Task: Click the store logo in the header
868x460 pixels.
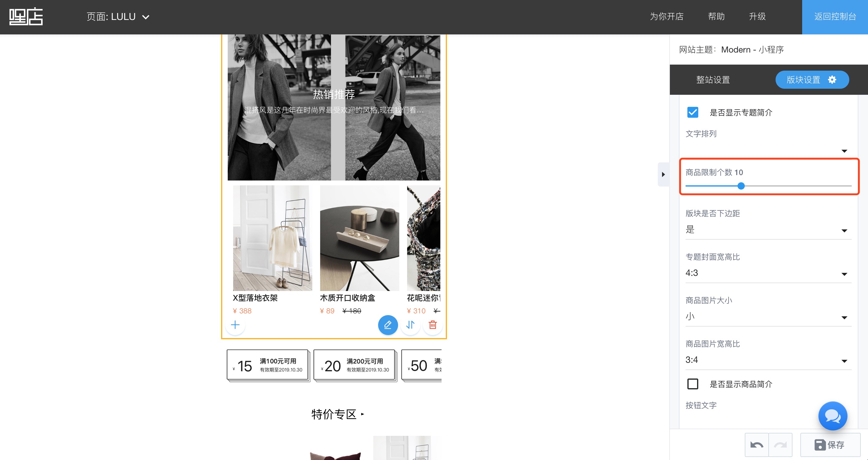Action: [26, 17]
